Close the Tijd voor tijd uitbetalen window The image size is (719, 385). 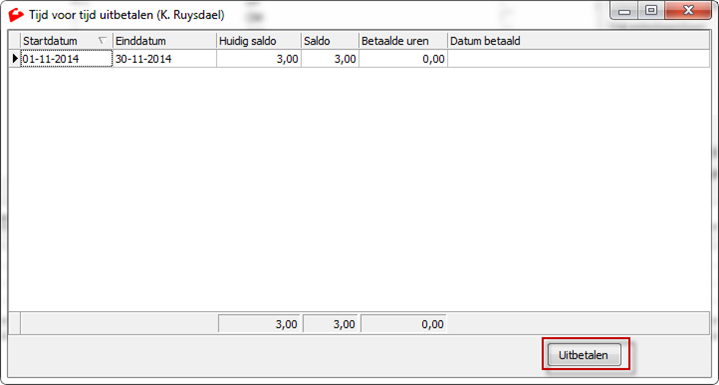[688, 11]
